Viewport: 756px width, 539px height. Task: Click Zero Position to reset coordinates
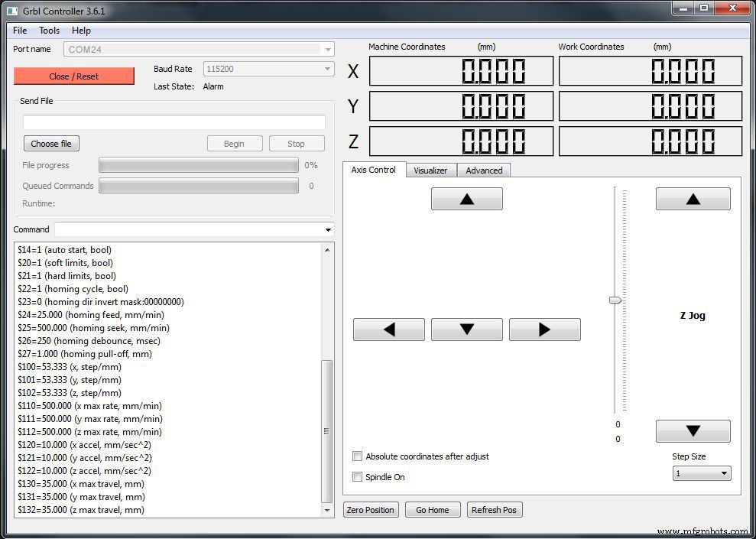pyautogui.click(x=371, y=509)
